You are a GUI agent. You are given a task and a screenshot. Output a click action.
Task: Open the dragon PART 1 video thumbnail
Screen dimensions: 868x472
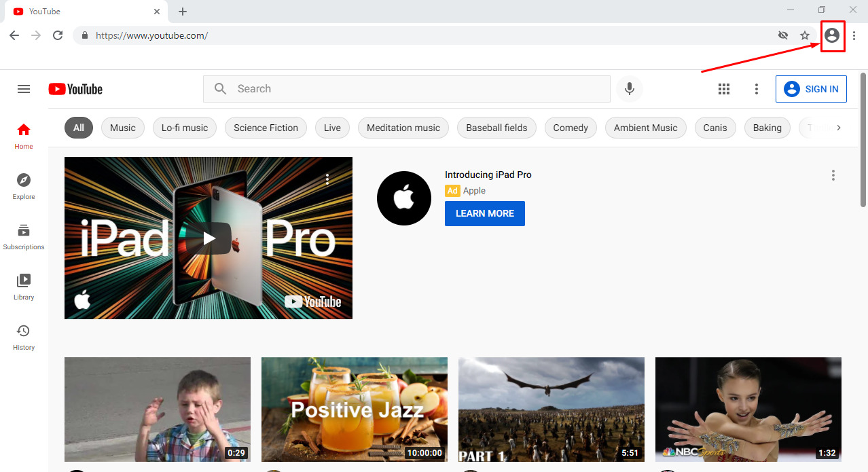click(x=551, y=410)
